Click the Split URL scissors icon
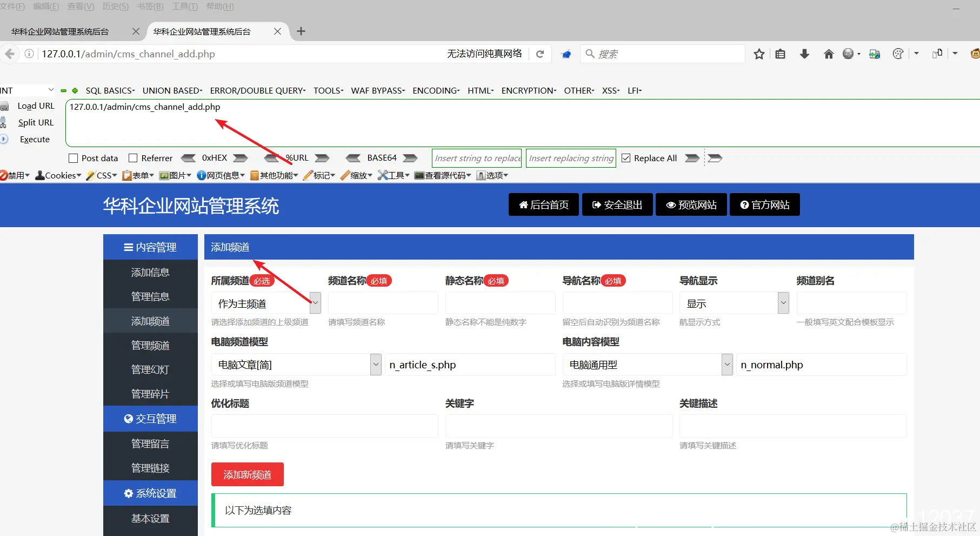The height and width of the screenshot is (536, 980). coord(4,122)
